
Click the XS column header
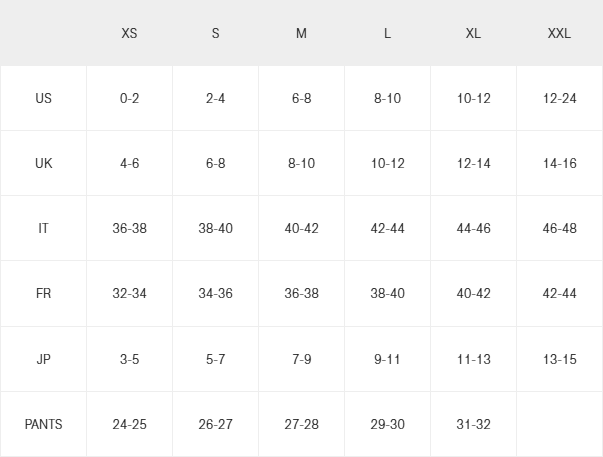pos(129,33)
